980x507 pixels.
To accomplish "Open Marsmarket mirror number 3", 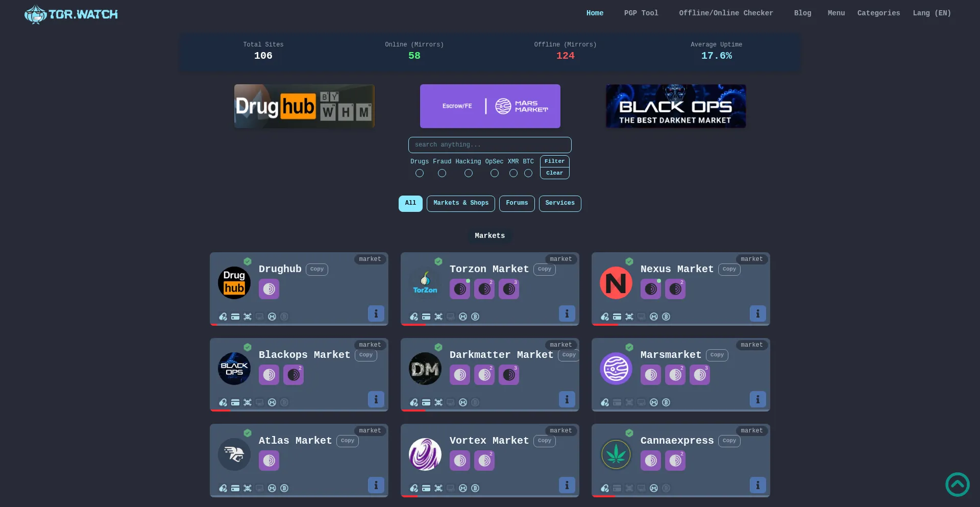I will tap(700, 375).
